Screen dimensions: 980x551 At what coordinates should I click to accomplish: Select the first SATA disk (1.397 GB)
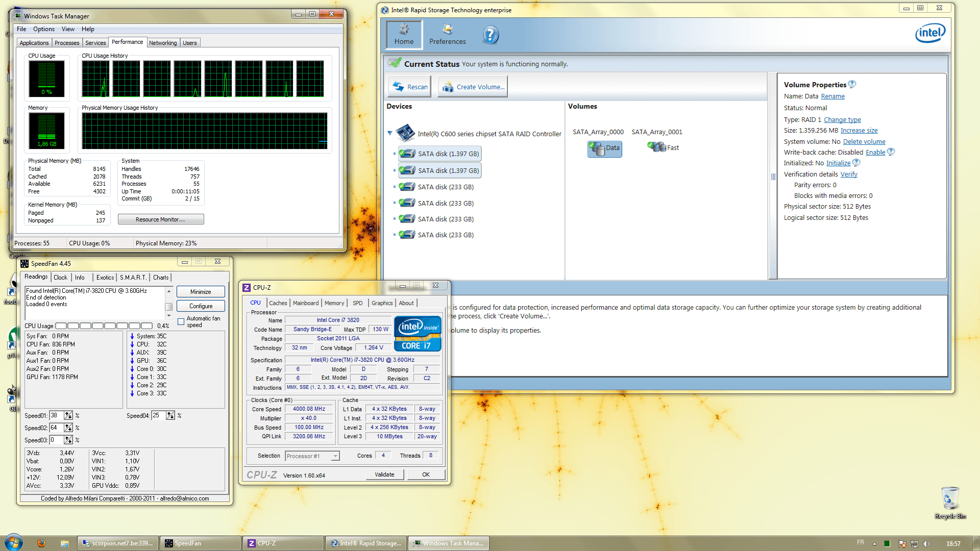pos(439,154)
